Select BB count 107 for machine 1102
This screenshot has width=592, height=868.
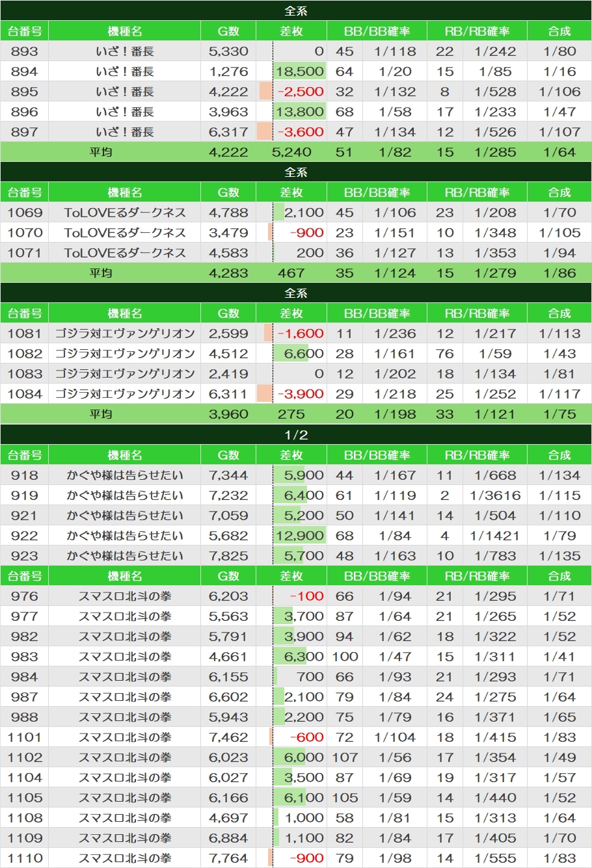[345, 757]
